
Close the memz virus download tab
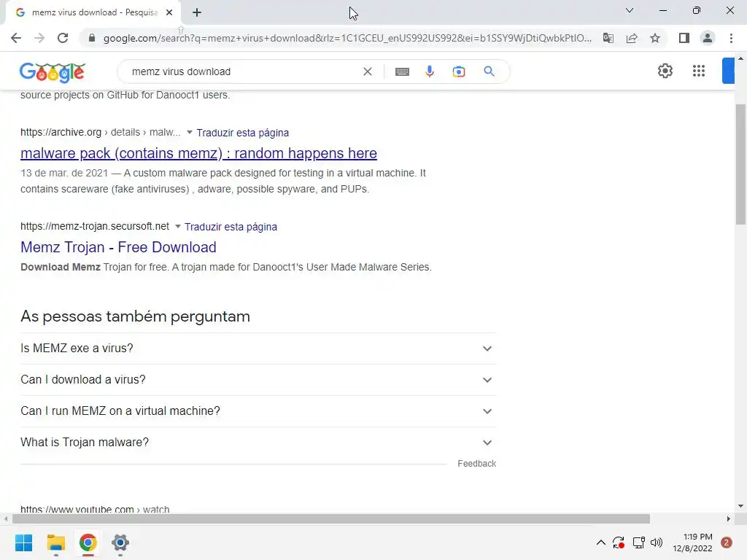coord(169,13)
